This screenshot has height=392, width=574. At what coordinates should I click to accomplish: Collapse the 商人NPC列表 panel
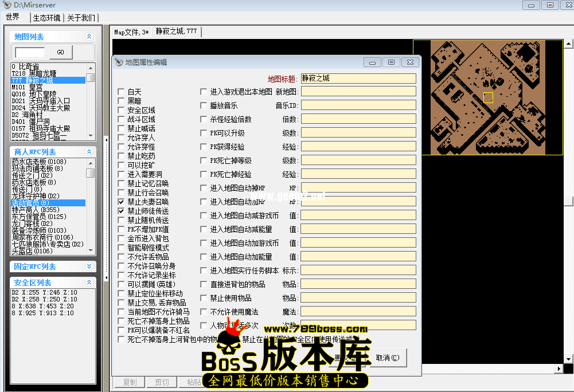coord(89,151)
